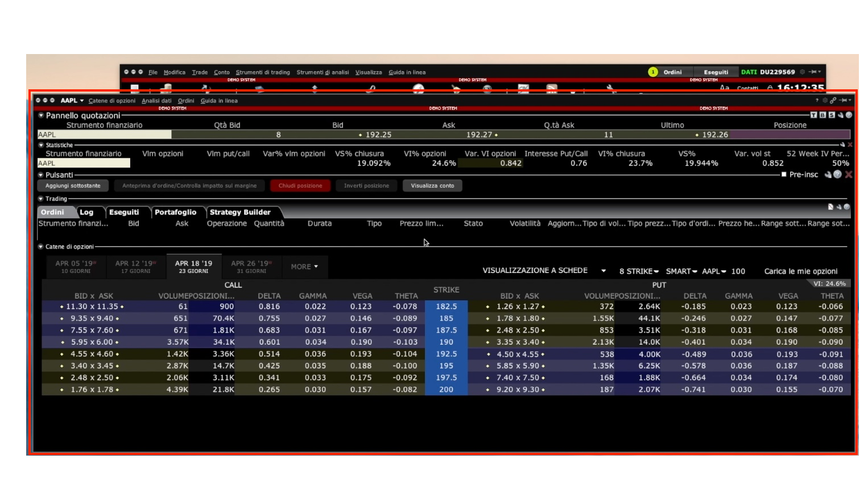This screenshot has width=868, height=492.
Task: Open wrench settings for Pulsanti section
Action: (x=828, y=175)
